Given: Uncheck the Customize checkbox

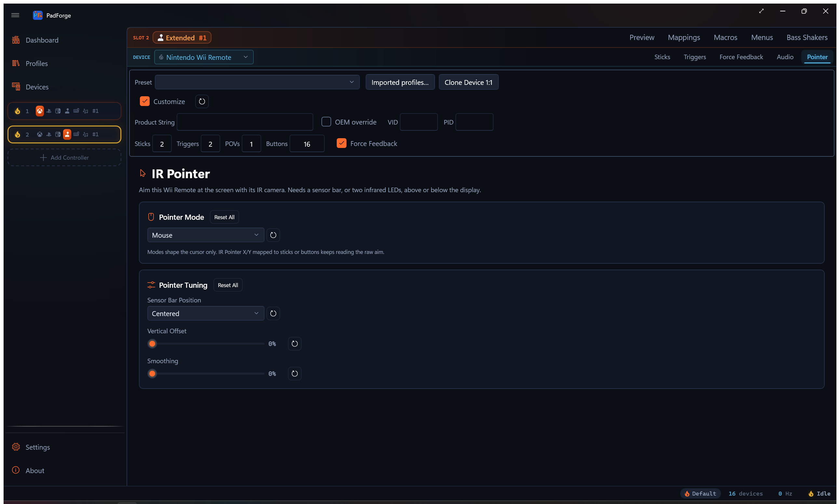Looking at the screenshot, I should click(x=145, y=101).
